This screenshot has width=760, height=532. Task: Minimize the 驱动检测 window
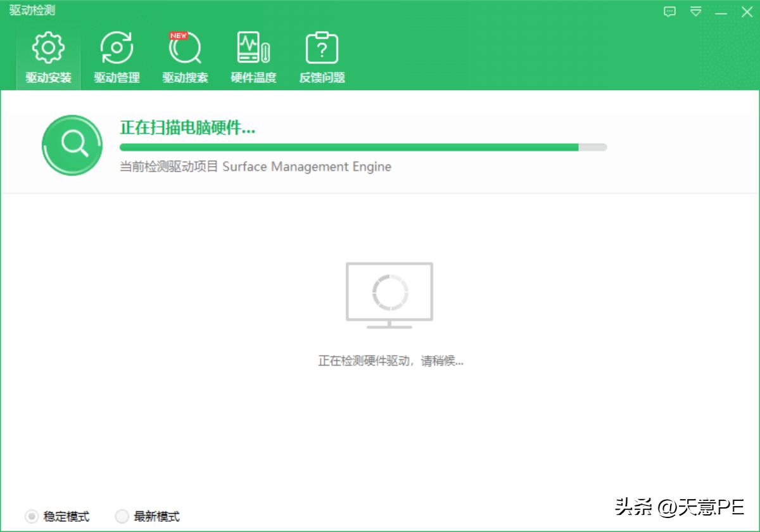pyautogui.click(x=721, y=11)
